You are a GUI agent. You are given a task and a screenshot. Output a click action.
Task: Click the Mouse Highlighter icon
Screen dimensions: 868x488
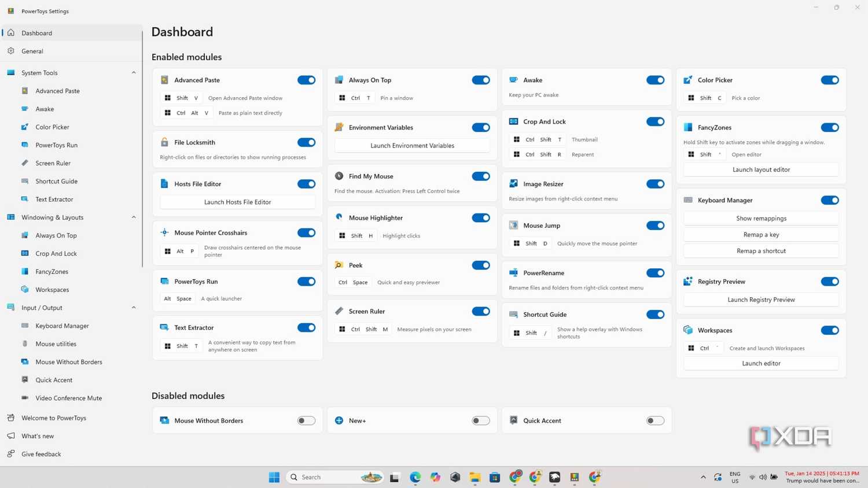click(339, 217)
